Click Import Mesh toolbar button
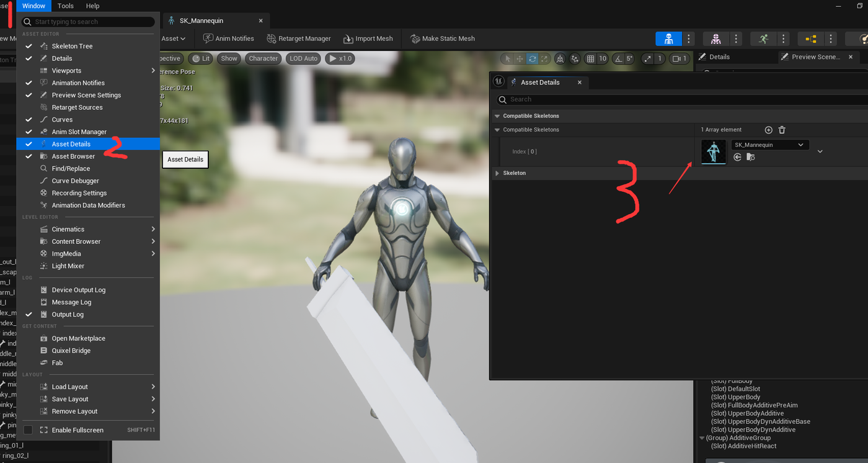The height and width of the screenshot is (463, 868). pos(368,38)
